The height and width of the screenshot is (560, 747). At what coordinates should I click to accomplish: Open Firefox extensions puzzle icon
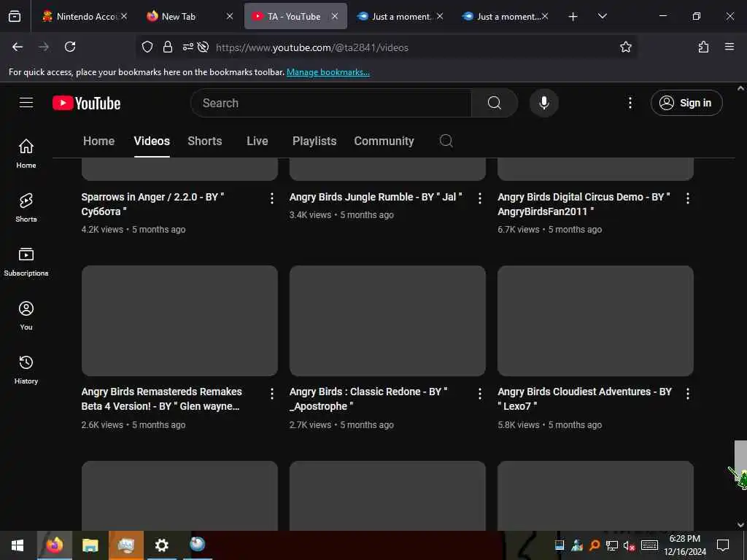703,47
